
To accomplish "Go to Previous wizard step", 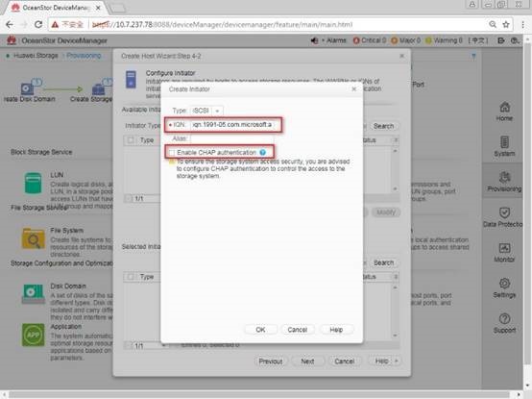I will (271, 361).
